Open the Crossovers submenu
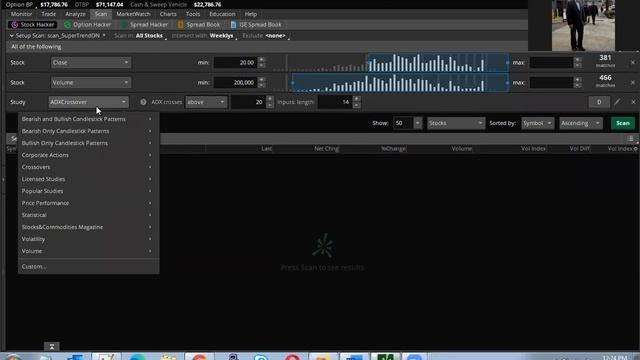Viewport: 640px width, 360px height. 88,167
